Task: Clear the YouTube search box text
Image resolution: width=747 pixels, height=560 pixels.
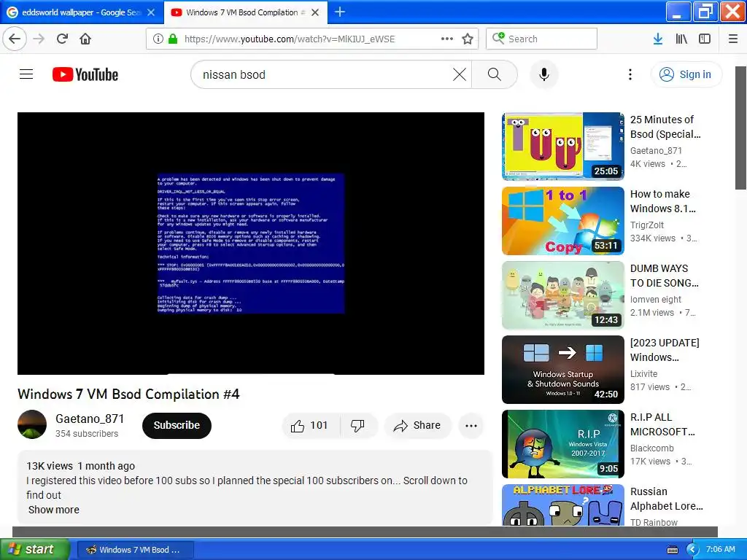Action: [460, 74]
